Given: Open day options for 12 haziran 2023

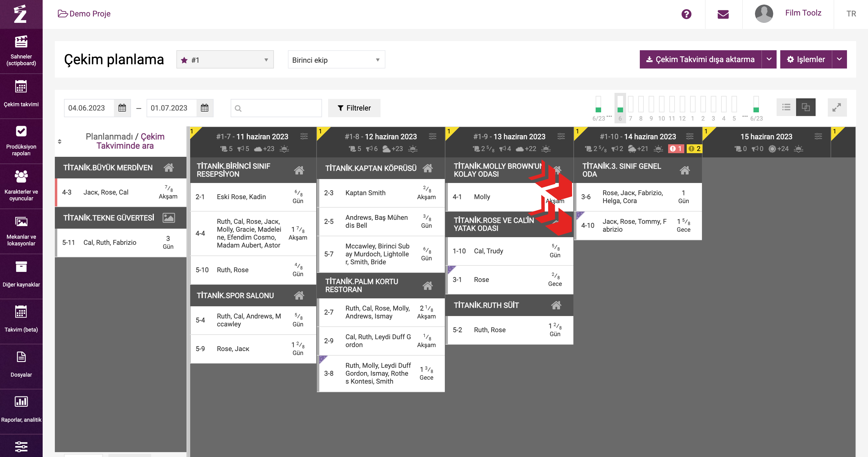Looking at the screenshot, I should pos(433,136).
